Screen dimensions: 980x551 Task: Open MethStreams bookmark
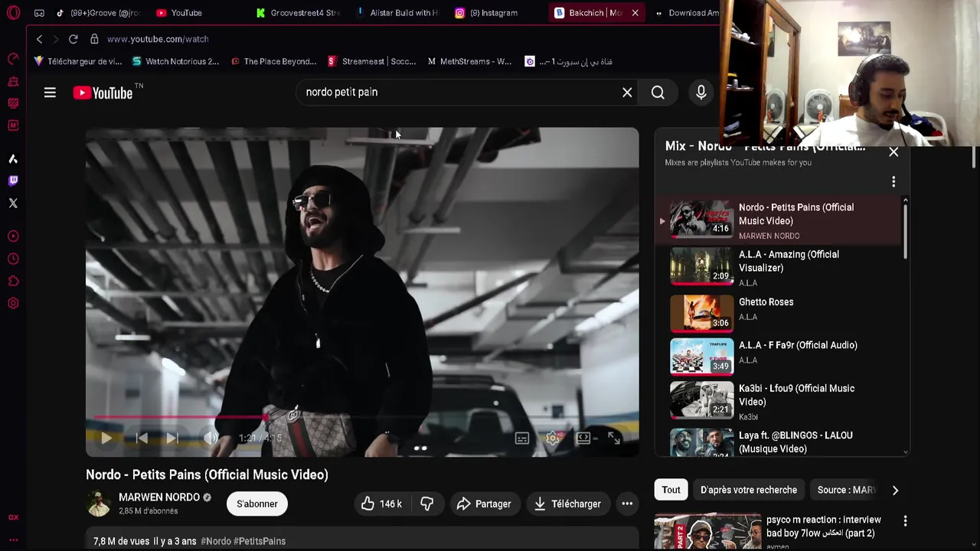click(469, 61)
